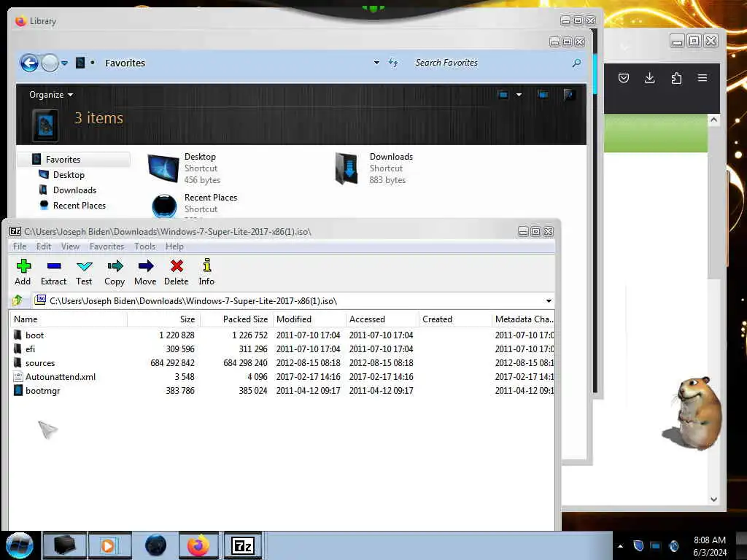The height and width of the screenshot is (560, 747).
Task: Toggle the preview pane icon in Explorer
Action: [x=543, y=94]
